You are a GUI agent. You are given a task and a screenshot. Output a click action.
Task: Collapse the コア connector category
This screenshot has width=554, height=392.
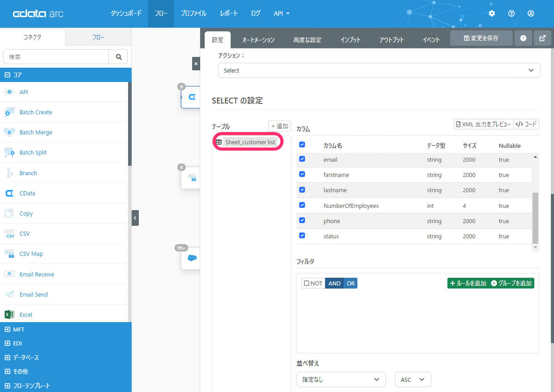pyautogui.click(x=66, y=75)
